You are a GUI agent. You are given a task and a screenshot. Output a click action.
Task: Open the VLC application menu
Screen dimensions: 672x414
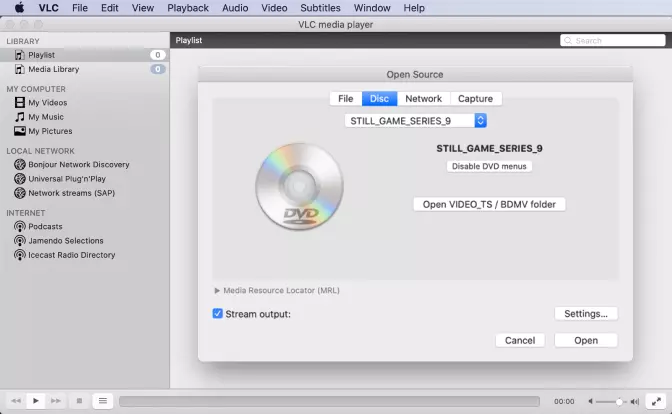[48, 8]
